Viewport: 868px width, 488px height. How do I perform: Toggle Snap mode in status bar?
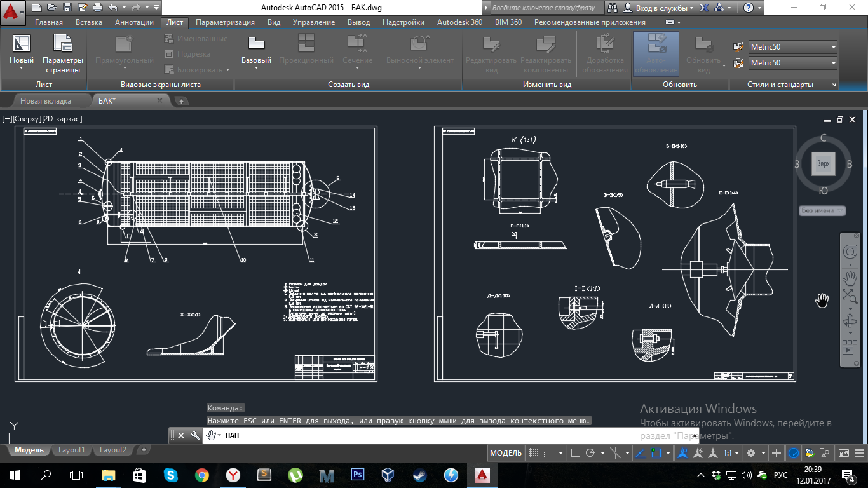[548, 453]
